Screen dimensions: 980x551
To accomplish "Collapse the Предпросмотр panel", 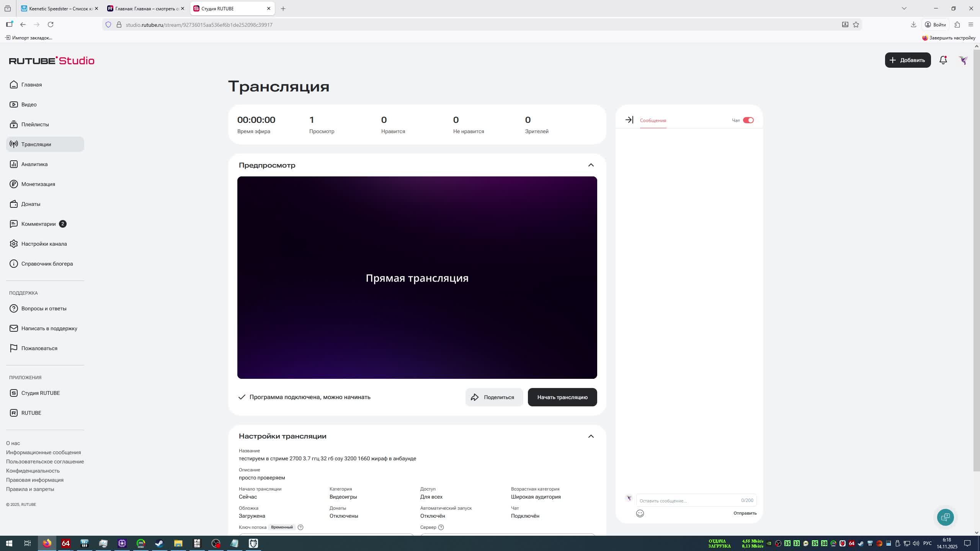I will [591, 165].
